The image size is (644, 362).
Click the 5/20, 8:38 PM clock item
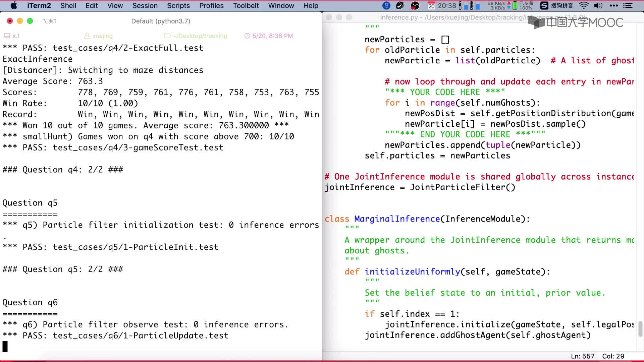point(269,36)
